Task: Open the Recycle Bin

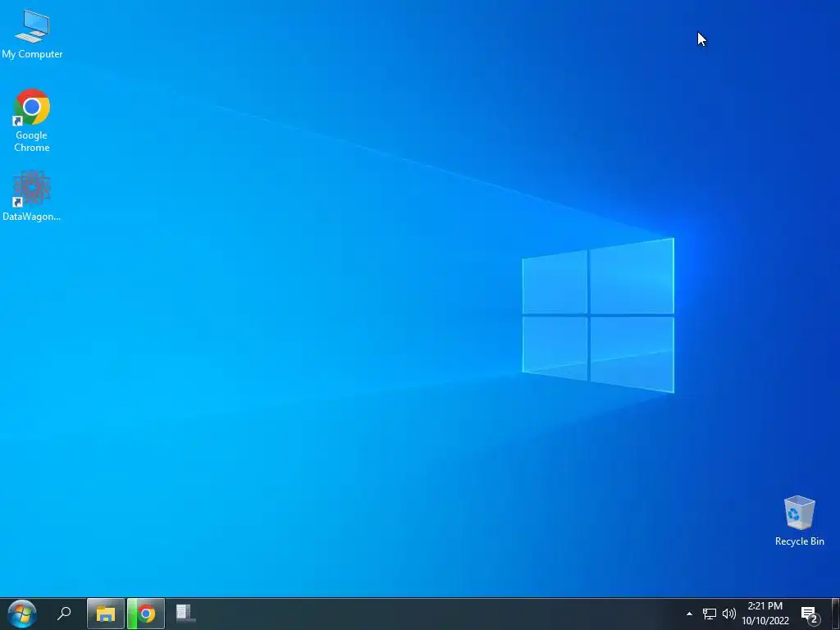Action: coord(799,521)
